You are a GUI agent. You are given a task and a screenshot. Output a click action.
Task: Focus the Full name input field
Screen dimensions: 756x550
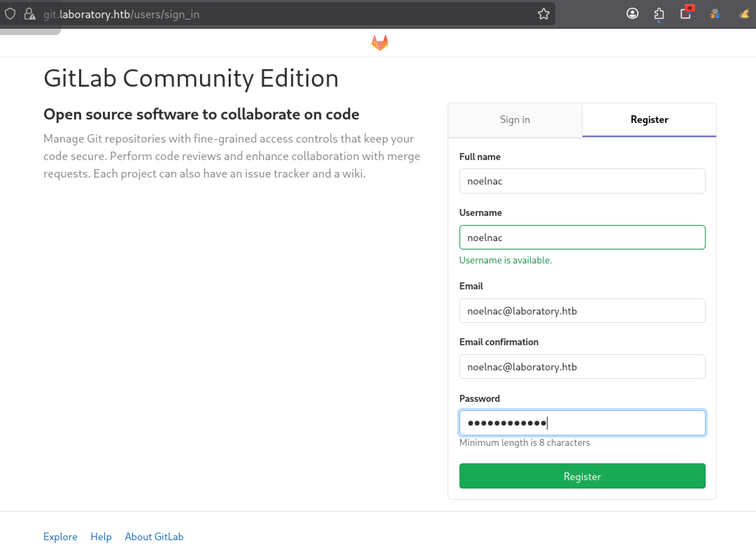coord(582,181)
